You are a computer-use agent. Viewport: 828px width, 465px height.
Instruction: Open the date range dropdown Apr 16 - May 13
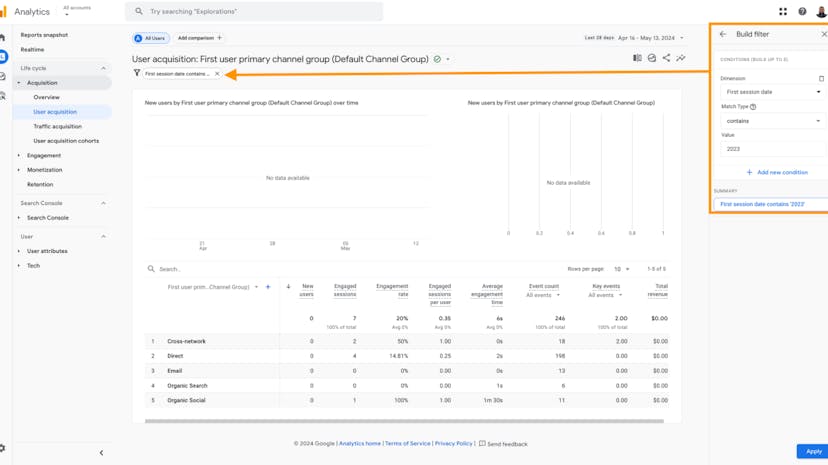pos(651,38)
